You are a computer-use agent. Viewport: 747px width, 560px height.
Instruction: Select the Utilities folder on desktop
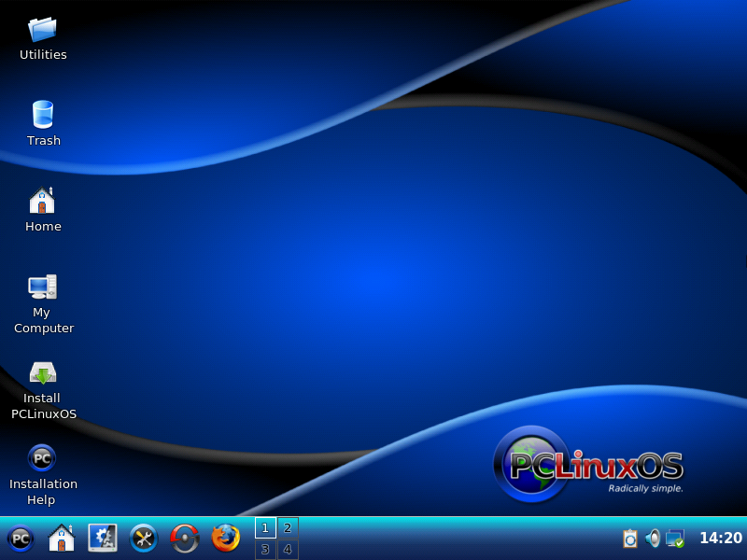[x=43, y=30]
